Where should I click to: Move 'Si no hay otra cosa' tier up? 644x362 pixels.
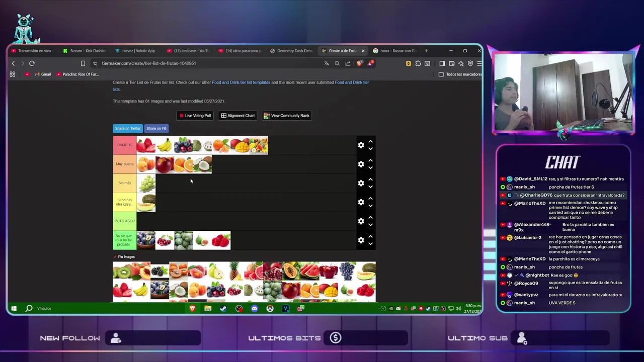click(x=370, y=199)
